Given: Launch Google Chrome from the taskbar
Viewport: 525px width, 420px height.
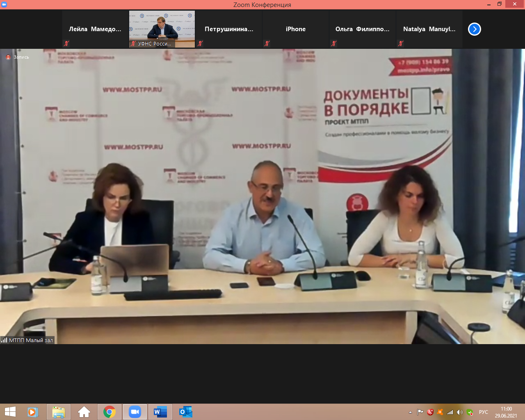Looking at the screenshot, I should pos(109,412).
